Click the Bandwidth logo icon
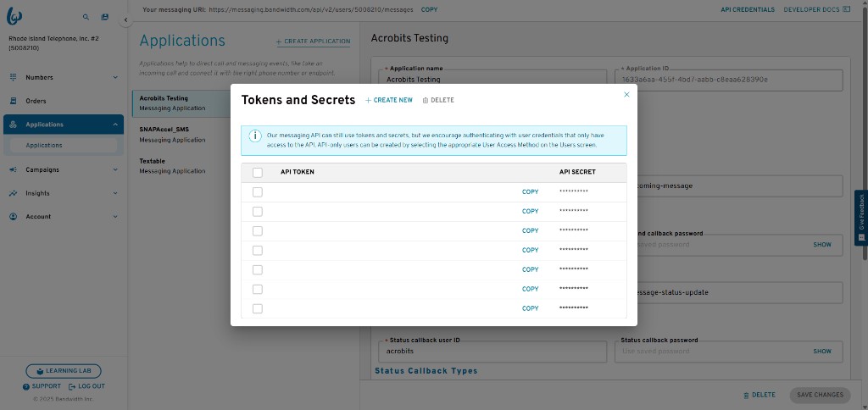This screenshot has height=410, width=868. [14, 17]
